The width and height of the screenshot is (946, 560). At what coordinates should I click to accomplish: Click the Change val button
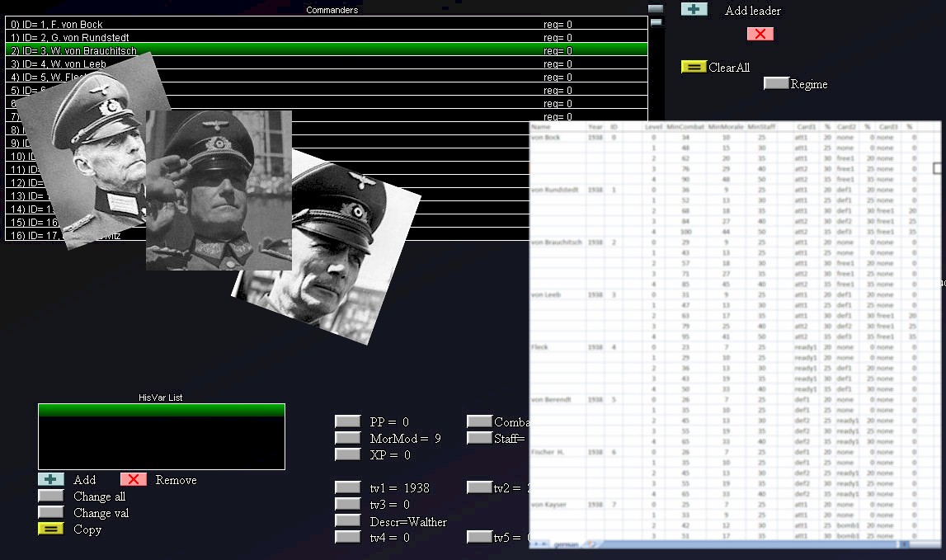point(51,512)
